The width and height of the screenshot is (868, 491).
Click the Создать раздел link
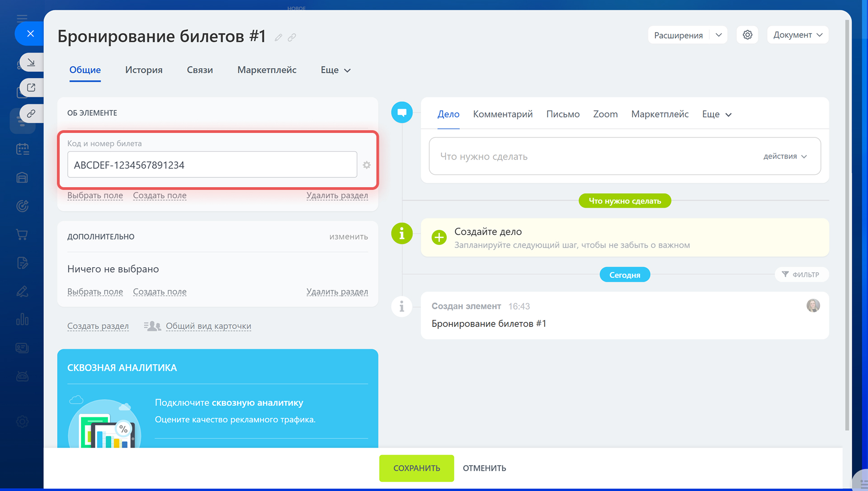pyautogui.click(x=98, y=326)
